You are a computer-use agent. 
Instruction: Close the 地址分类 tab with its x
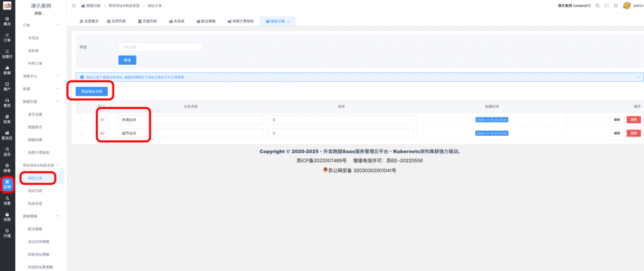[288, 21]
